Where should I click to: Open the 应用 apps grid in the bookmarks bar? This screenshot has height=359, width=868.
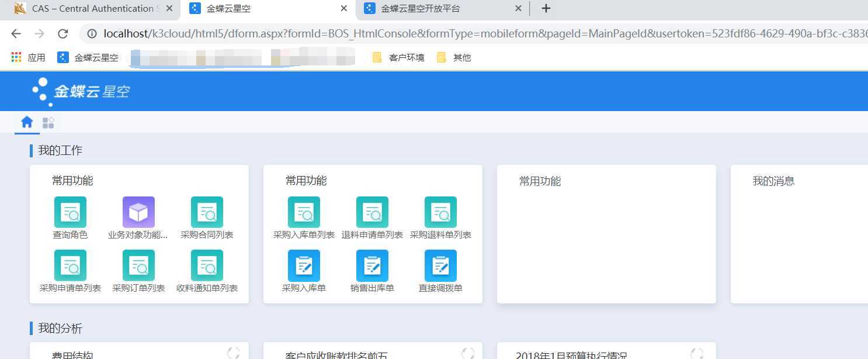28,57
